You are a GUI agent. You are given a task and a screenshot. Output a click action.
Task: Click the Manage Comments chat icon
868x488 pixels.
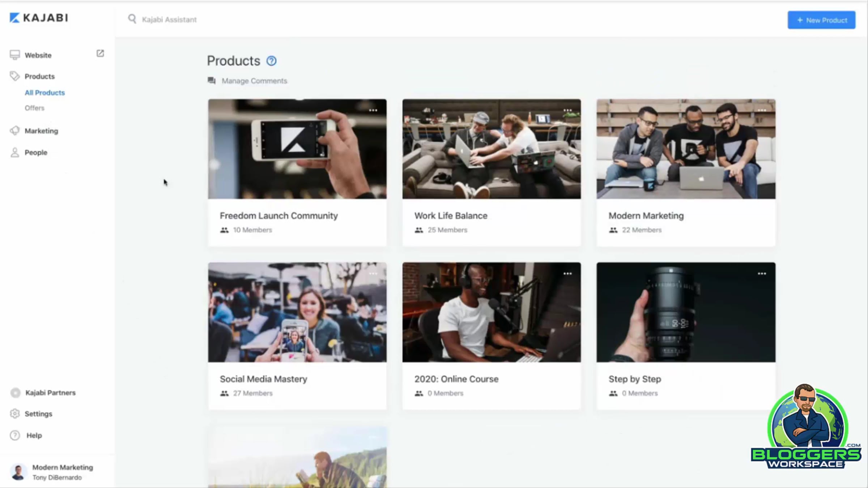click(212, 81)
